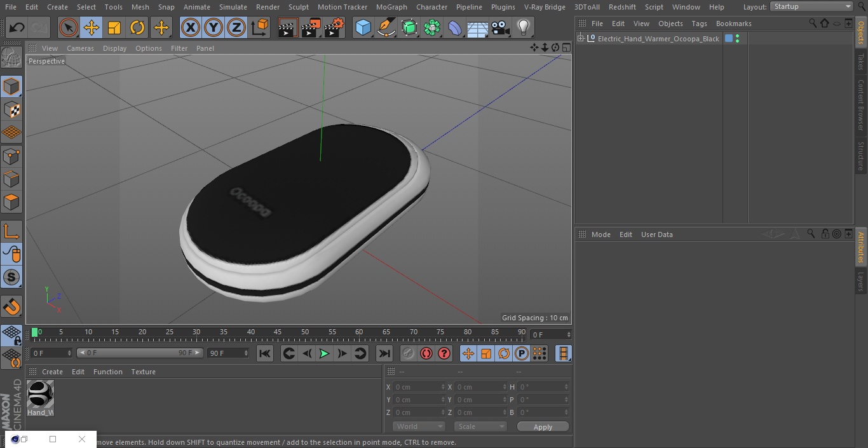Select the Scale tool
The width and height of the screenshot is (868, 448).
tap(114, 28)
